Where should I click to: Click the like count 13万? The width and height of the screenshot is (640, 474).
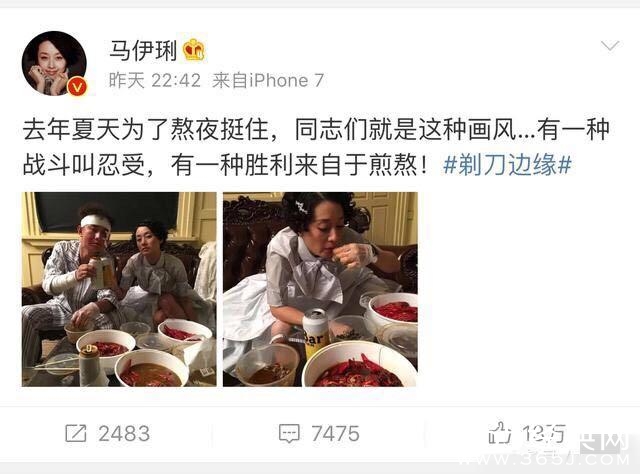[x=544, y=434]
